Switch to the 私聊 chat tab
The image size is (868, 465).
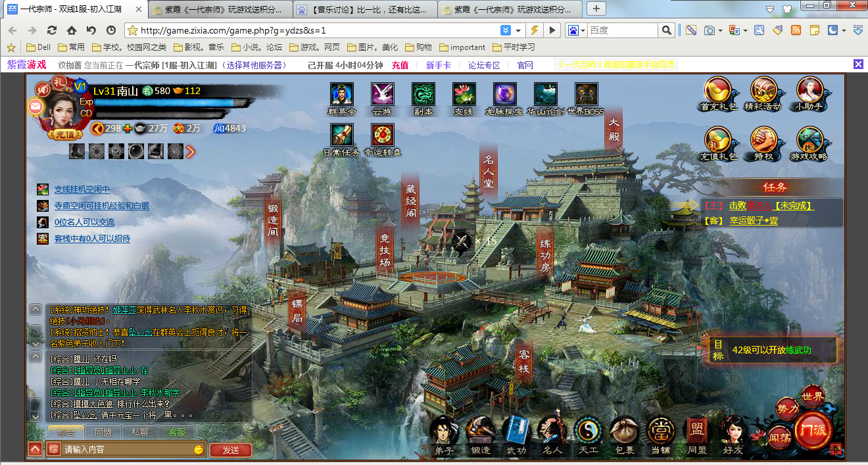(140, 432)
